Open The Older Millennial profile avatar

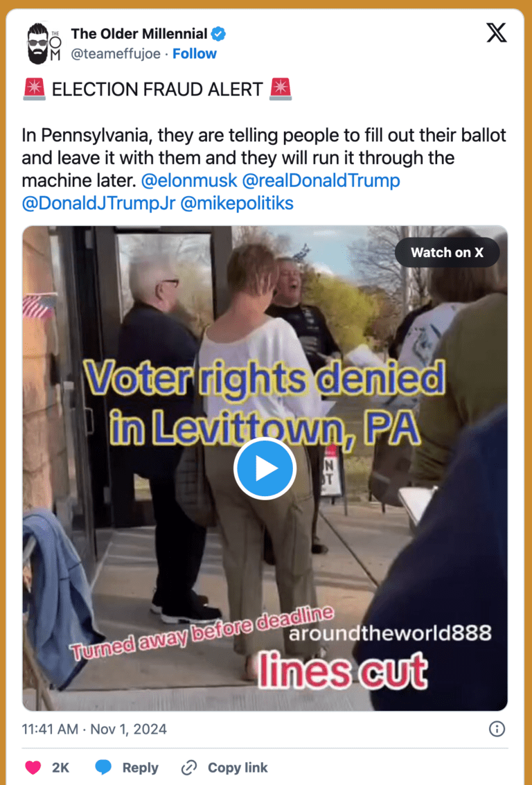[x=44, y=44]
